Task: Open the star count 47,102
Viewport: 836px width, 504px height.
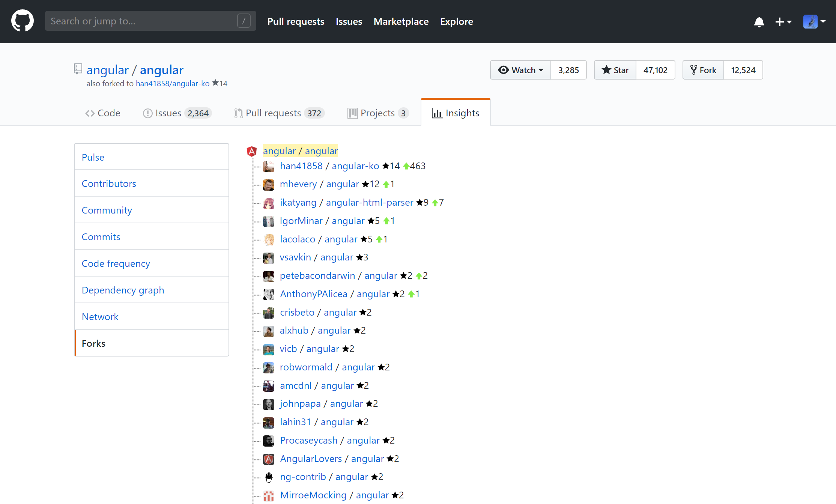Action: (x=655, y=70)
